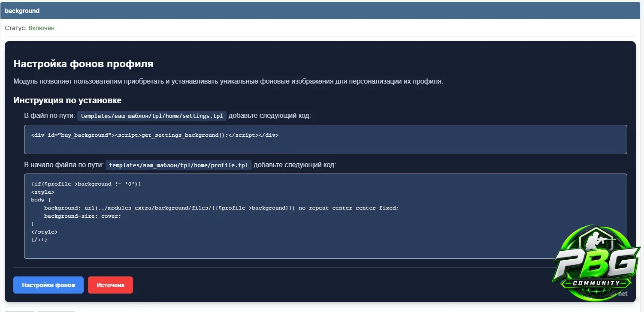This screenshot has width=644, height=312.
Task: Click the "background-size: cover;" code line
Action: pos(82,216)
